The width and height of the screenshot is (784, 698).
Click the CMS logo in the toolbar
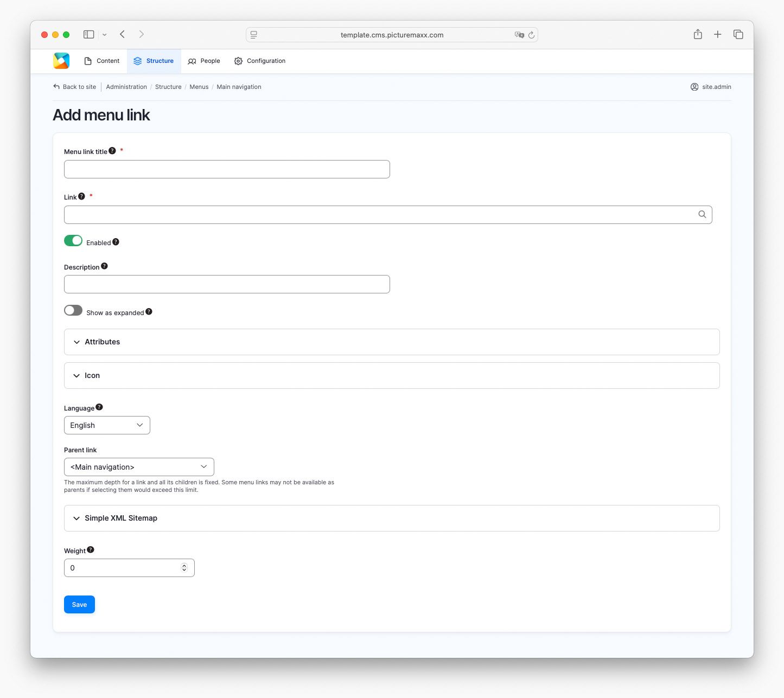click(x=61, y=61)
